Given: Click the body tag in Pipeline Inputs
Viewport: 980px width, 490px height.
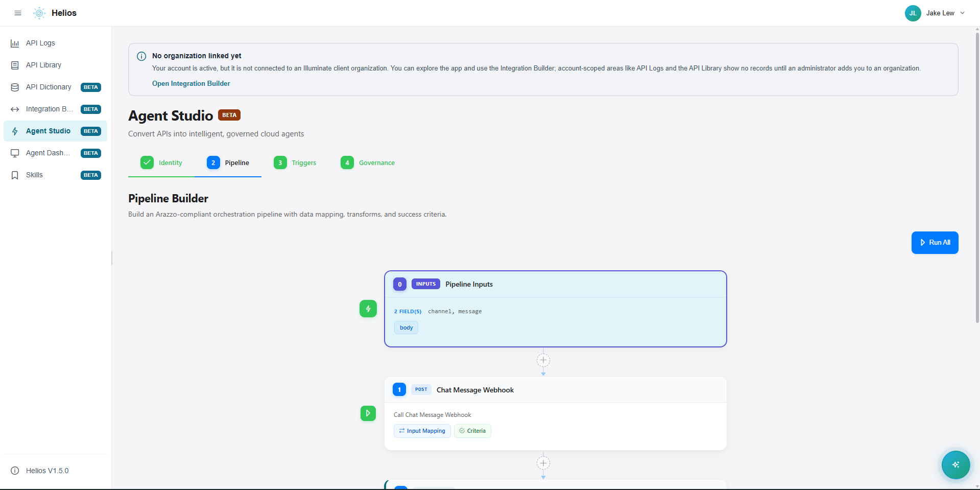Looking at the screenshot, I should [406, 328].
